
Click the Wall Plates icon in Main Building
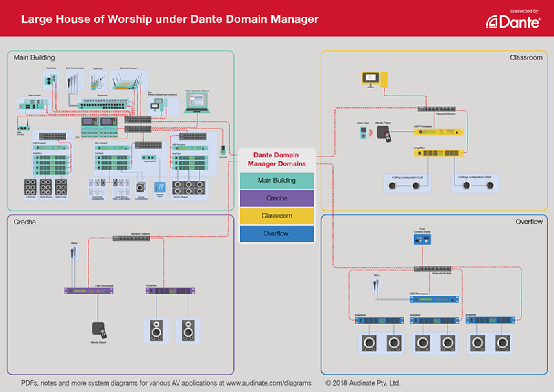point(51,80)
